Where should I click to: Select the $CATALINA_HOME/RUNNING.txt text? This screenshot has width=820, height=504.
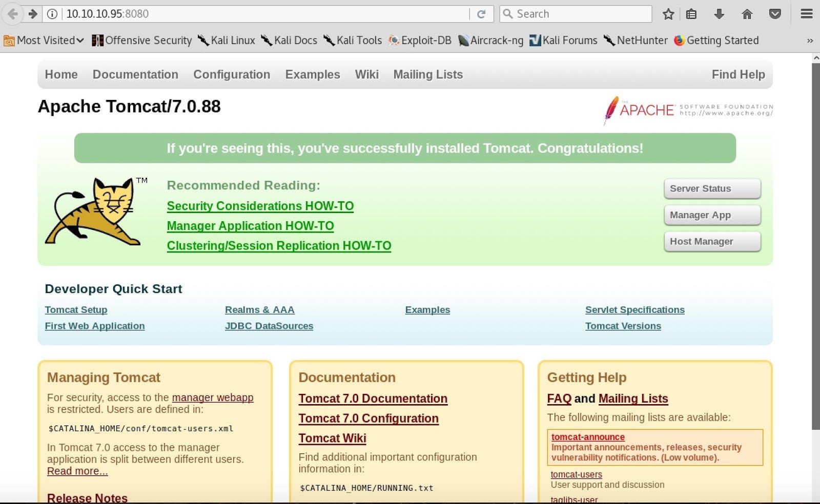[x=366, y=488]
